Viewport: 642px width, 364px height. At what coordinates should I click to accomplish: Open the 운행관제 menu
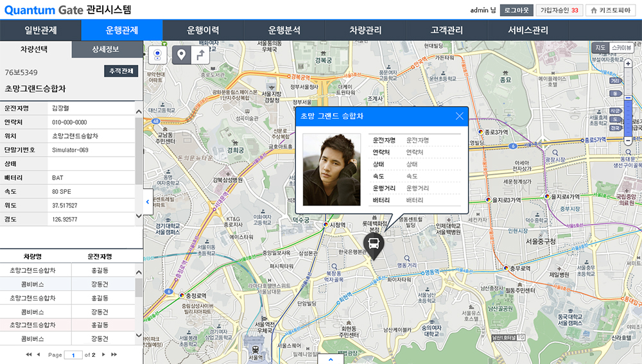pyautogui.click(x=122, y=30)
